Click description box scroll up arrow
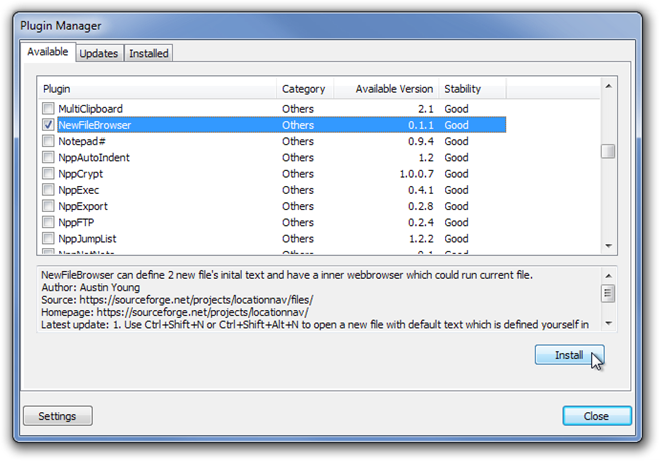The height and width of the screenshot is (461, 660). [x=608, y=276]
